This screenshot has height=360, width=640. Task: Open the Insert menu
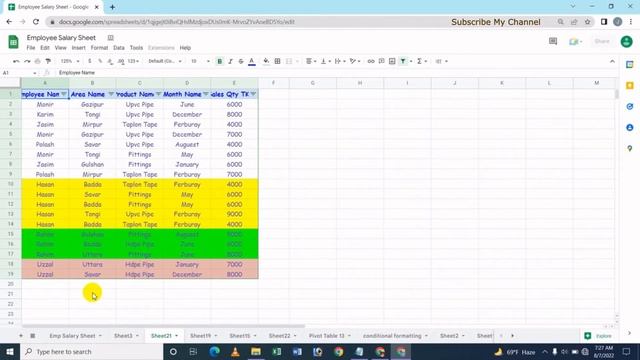pyautogui.click(x=78, y=48)
